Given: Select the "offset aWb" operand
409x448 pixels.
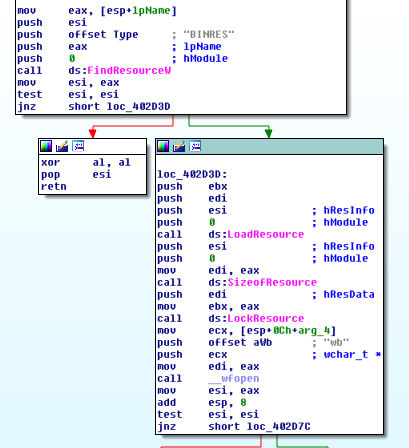Looking at the screenshot, I should coord(240,342).
